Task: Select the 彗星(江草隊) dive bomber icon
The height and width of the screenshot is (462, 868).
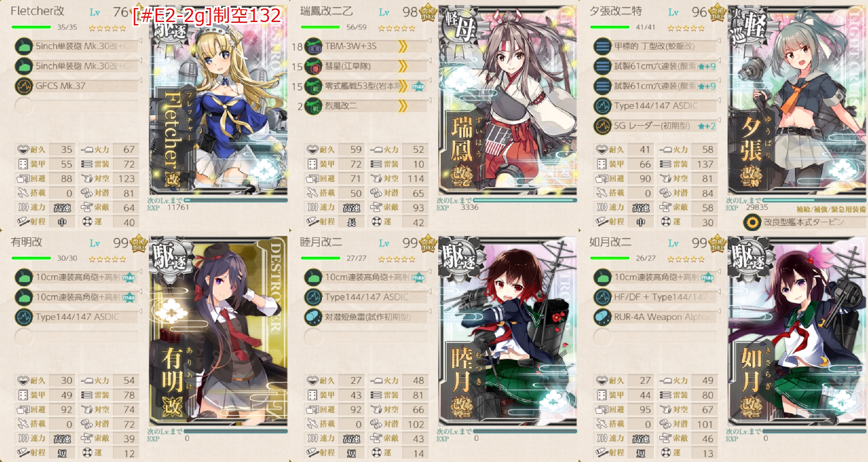Action: click(313, 66)
